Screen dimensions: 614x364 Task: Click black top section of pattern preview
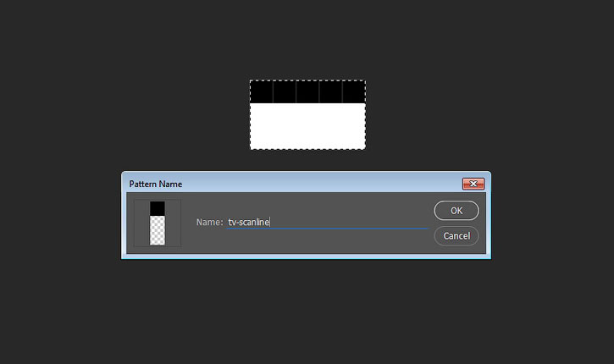[158, 208]
